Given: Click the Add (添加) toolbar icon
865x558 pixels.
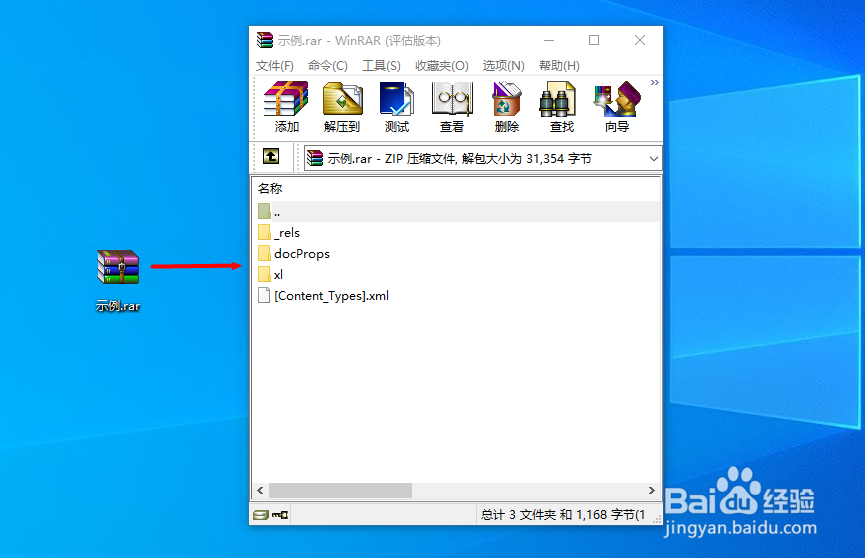Looking at the screenshot, I should click(286, 107).
